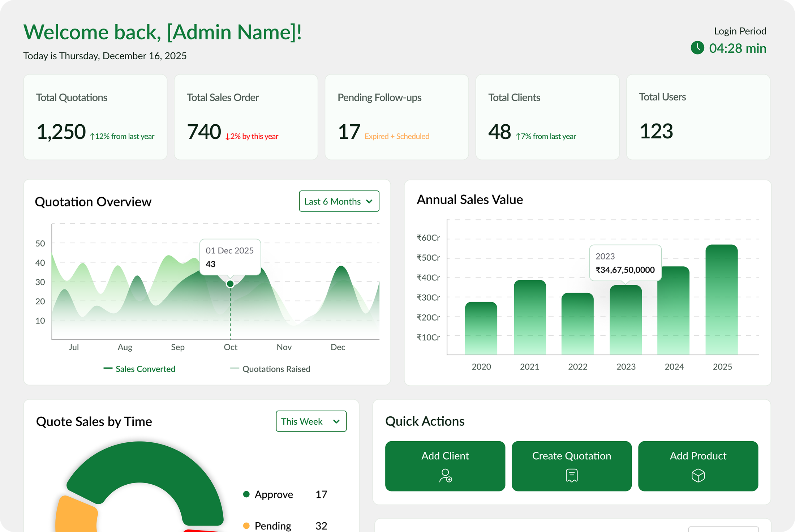Click the 2022 sales bar
Screen dimensions: 795x532
point(577,323)
